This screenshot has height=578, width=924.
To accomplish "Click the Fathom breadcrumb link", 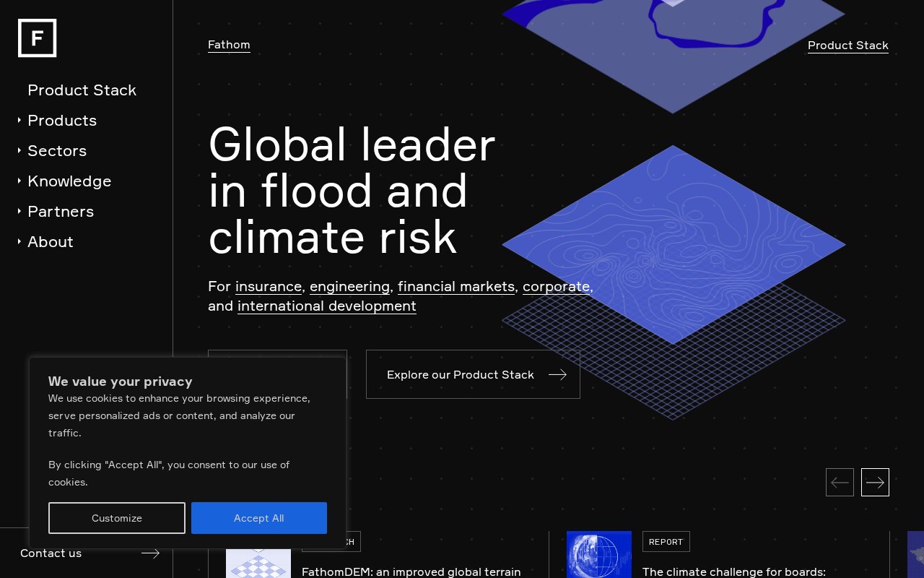I will click(x=229, y=45).
